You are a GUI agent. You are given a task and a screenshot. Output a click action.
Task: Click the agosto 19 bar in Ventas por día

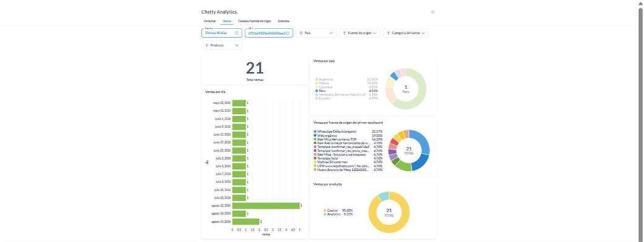246,222
